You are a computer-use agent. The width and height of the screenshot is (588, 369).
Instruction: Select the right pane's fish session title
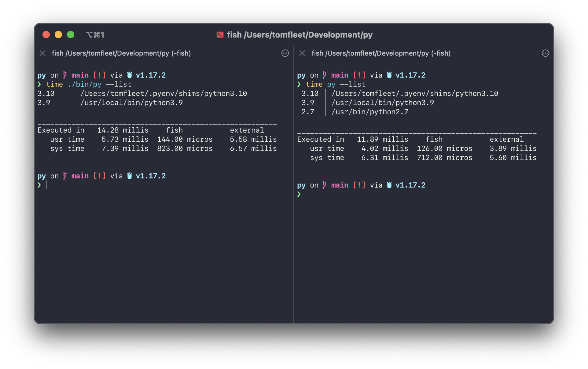click(381, 53)
